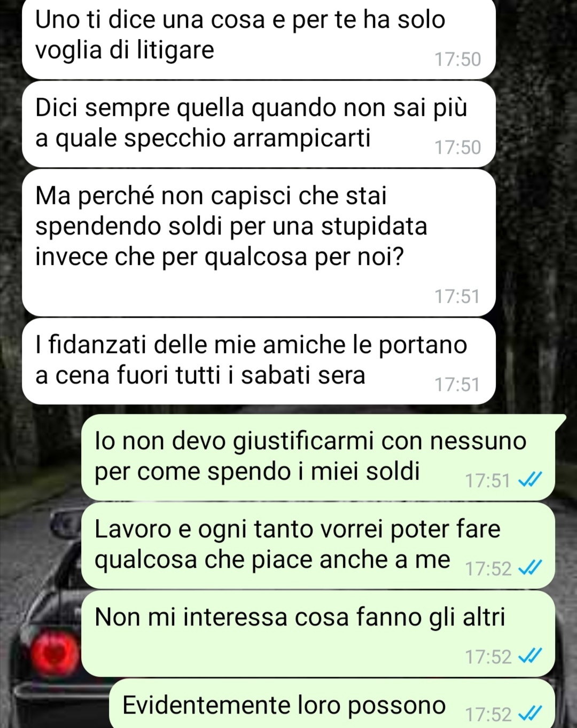
Task: Tap the message 'Ma perché non capisci'
Action: point(259,243)
